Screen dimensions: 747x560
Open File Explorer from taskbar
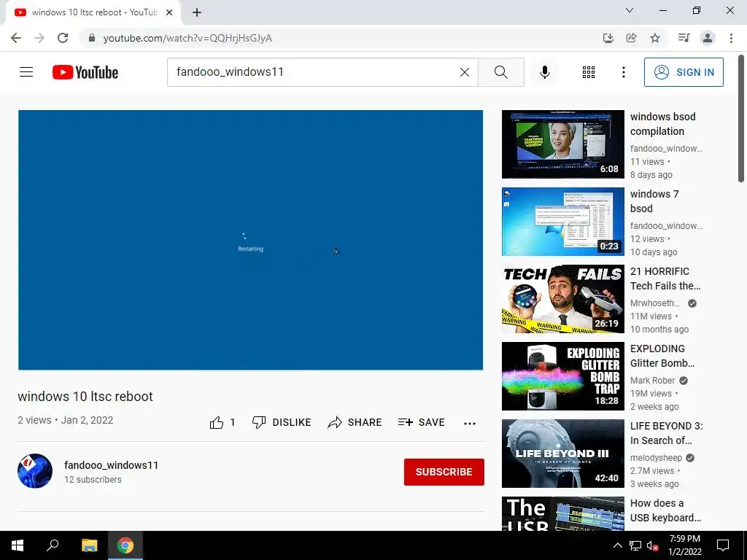coord(89,545)
